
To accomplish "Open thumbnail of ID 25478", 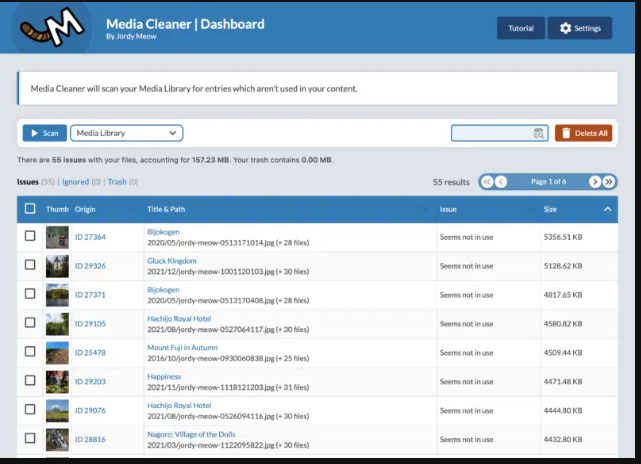I will (57, 353).
